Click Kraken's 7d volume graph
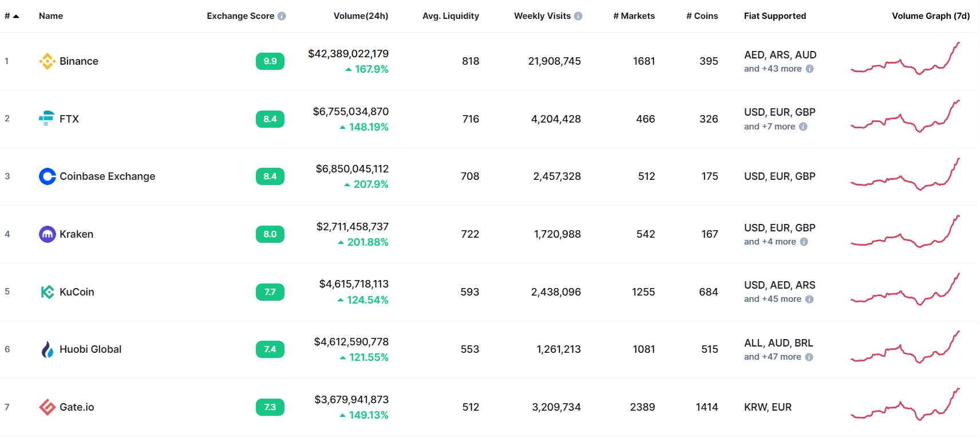Viewport: 980px width, 437px height. click(x=905, y=231)
